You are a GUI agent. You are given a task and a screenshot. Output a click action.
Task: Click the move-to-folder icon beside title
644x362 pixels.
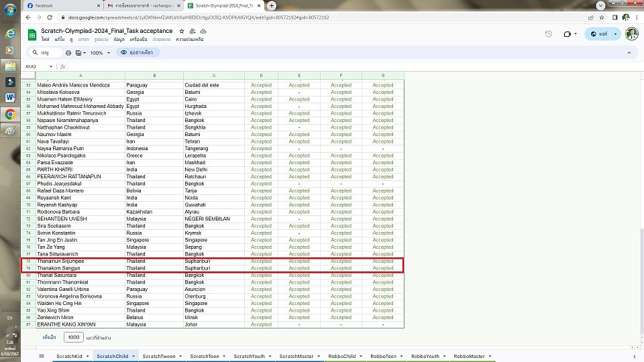coord(192,31)
